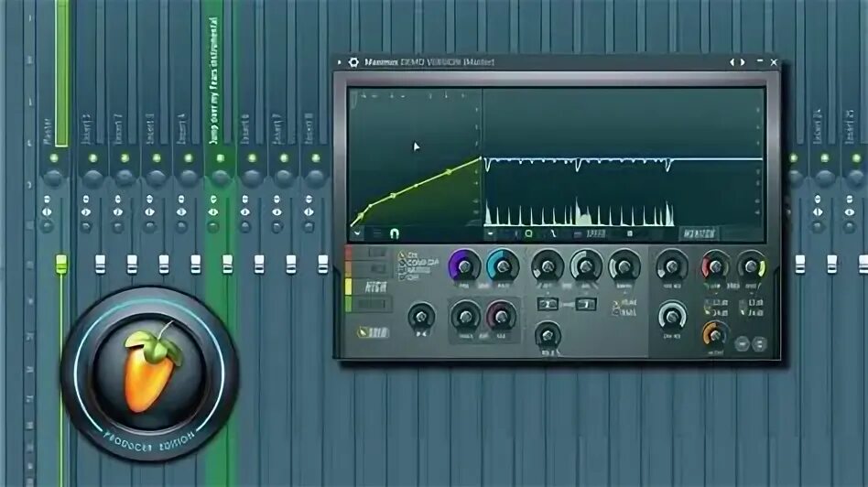Click the magenta ceiling knob in saturation group
Viewport: 868px width, 487px height.
(x=501, y=316)
